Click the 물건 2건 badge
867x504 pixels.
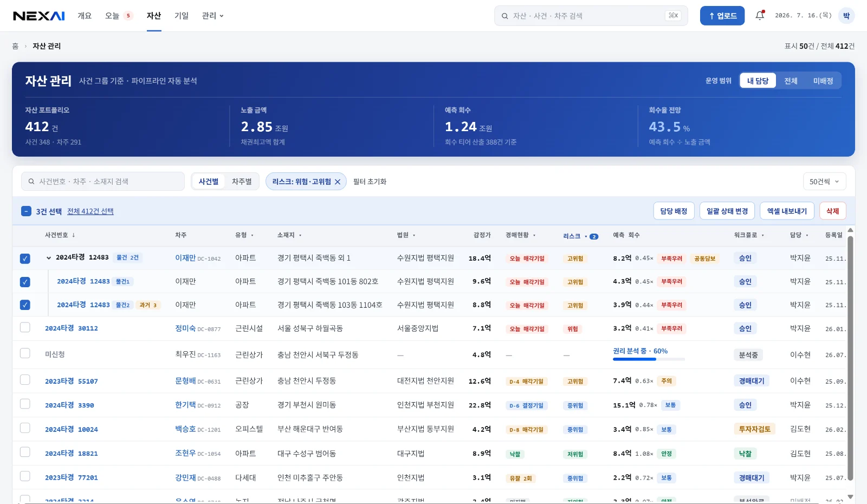tap(128, 257)
